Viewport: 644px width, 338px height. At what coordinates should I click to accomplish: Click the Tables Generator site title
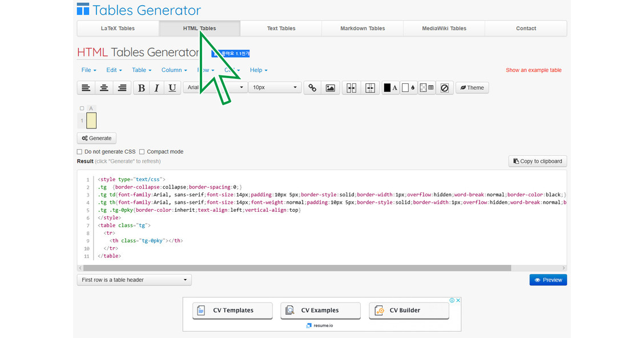pos(147,10)
